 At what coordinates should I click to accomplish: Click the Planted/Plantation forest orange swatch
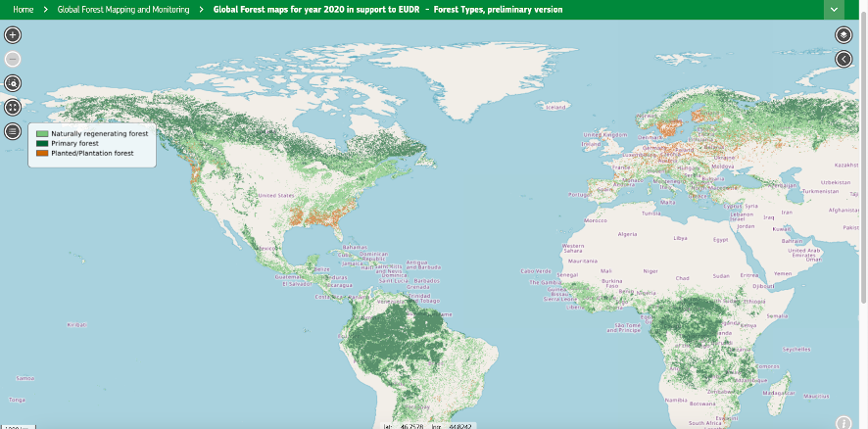click(42, 154)
